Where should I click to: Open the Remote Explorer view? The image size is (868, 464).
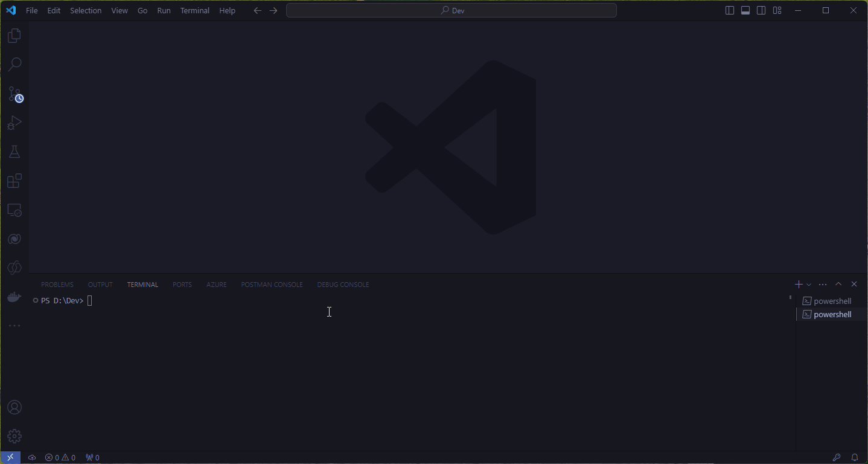point(14,210)
